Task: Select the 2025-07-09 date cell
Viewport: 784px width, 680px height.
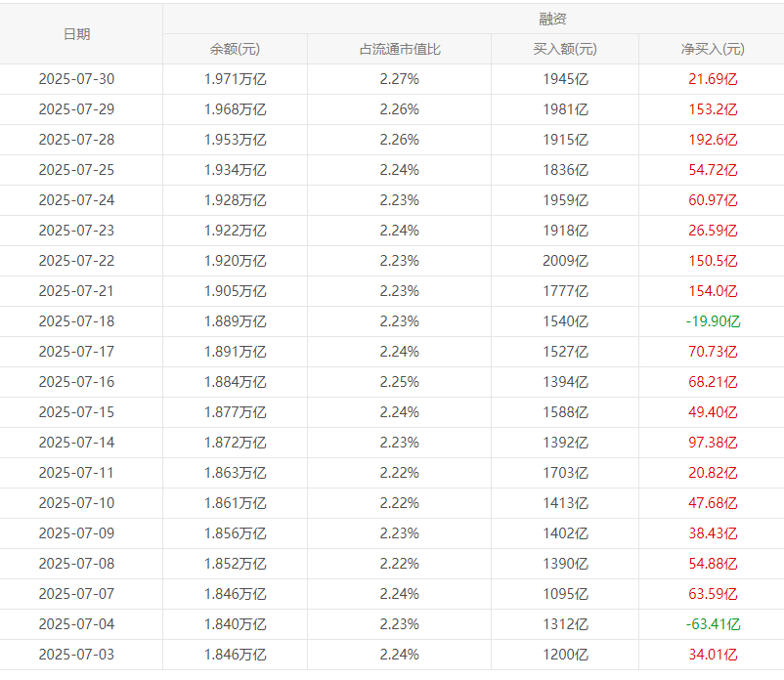Action: click(76, 533)
